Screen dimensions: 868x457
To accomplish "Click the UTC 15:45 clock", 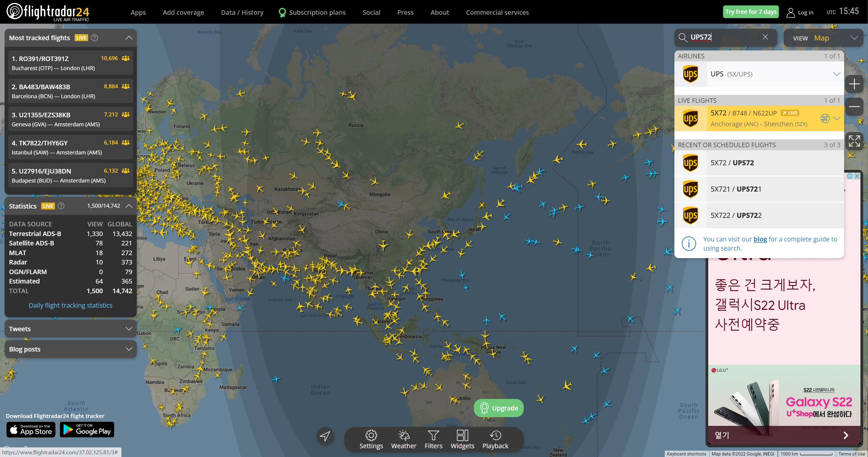I will [x=842, y=12].
